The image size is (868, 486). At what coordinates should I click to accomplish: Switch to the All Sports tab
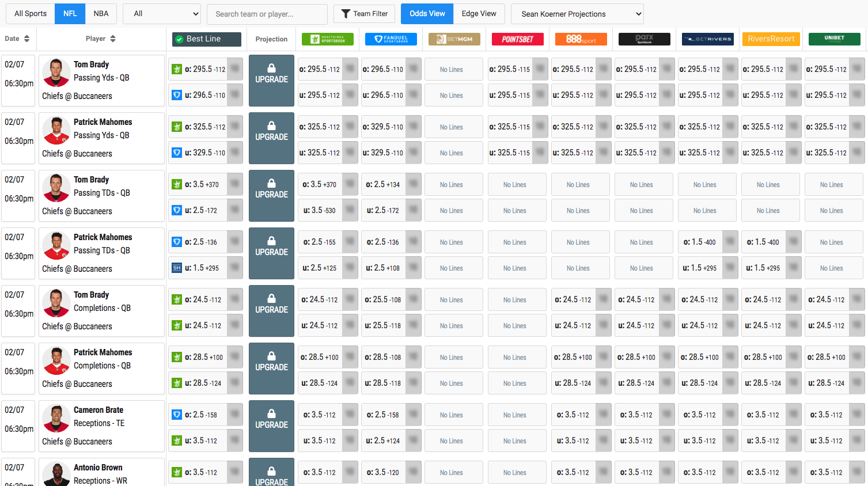coord(31,14)
